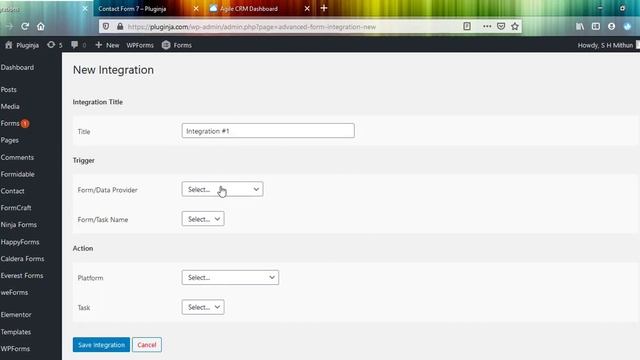640x360 pixels.
Task: Open HappyForms in sidebar
Action: coord(20,242)
